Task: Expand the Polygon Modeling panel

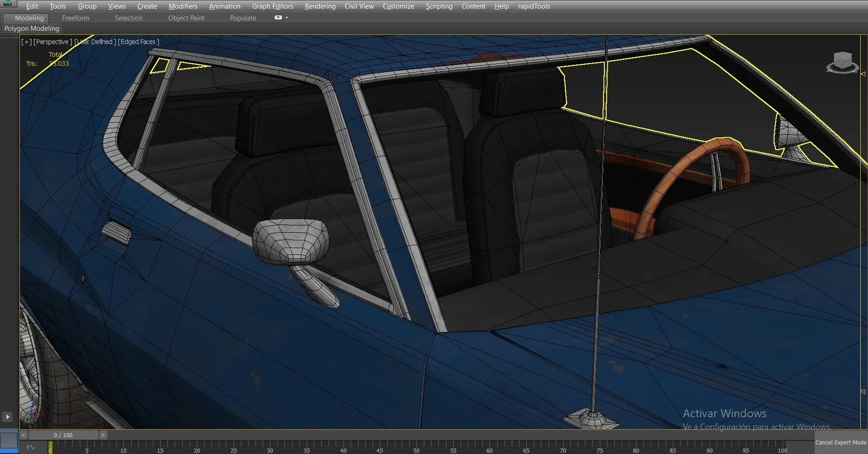Action: [32, 29]
